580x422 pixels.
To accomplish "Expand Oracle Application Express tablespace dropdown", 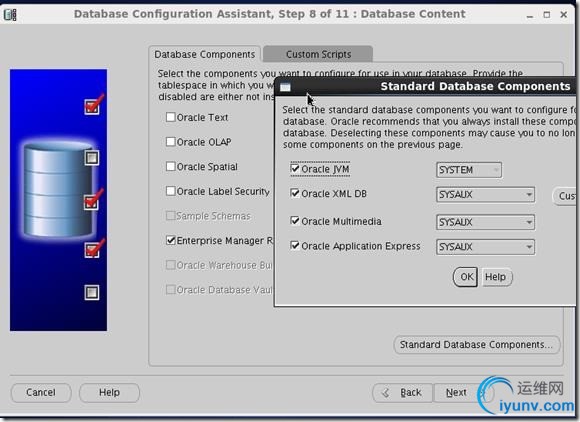I will [x=485, y=247].
